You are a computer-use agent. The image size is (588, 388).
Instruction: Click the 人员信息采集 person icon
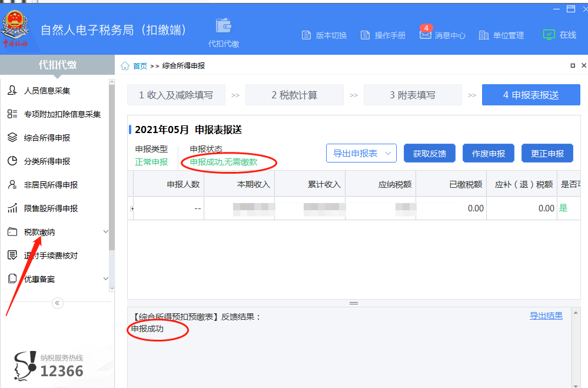[x=12, y=91]
